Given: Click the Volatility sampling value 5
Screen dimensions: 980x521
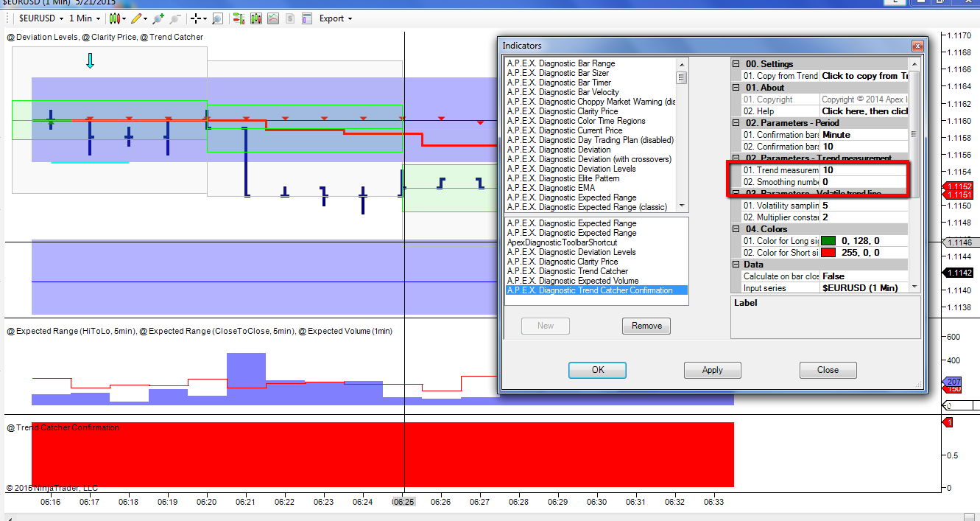Looking at the screenshot, I should click(864, 206).
